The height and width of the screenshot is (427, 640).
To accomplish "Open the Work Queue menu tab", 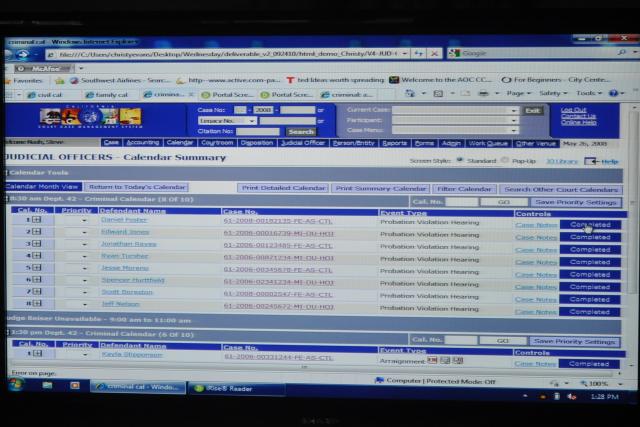I will click(x=489, y=143).
